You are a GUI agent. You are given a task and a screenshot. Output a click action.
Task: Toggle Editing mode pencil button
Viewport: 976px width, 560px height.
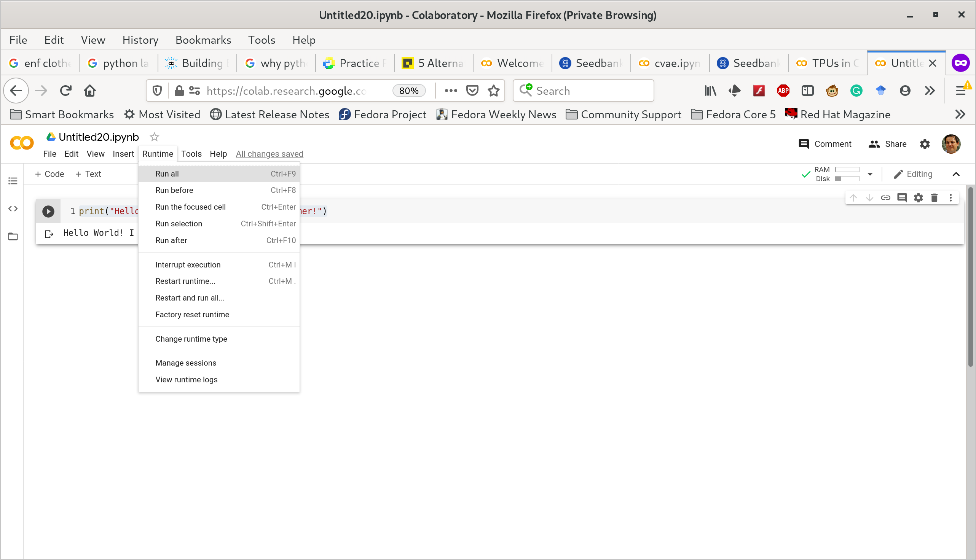click(912, 174)
